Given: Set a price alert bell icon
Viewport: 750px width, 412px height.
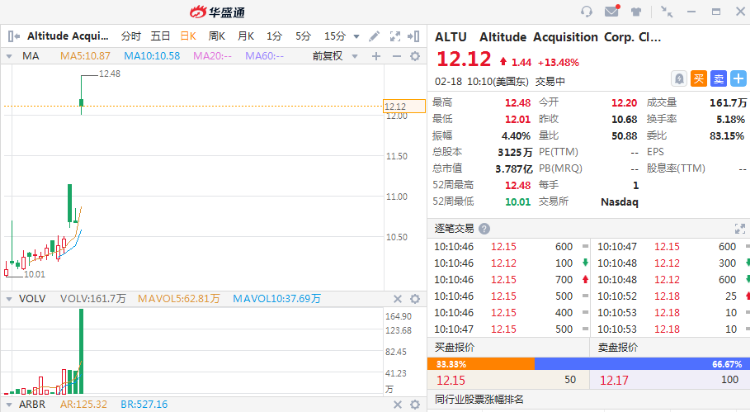Looking at the screenshot, I should 678,78.
